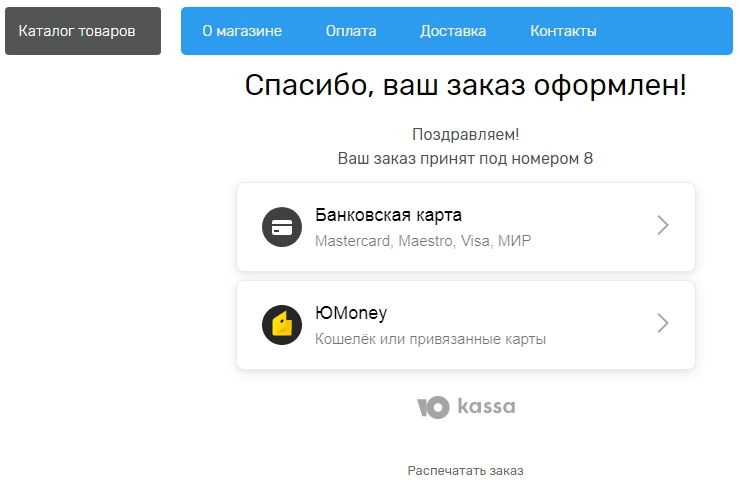Click the yellow ЮMoney wallet icon
This screenshot has height=484, width=740.
tap(282, 325)
